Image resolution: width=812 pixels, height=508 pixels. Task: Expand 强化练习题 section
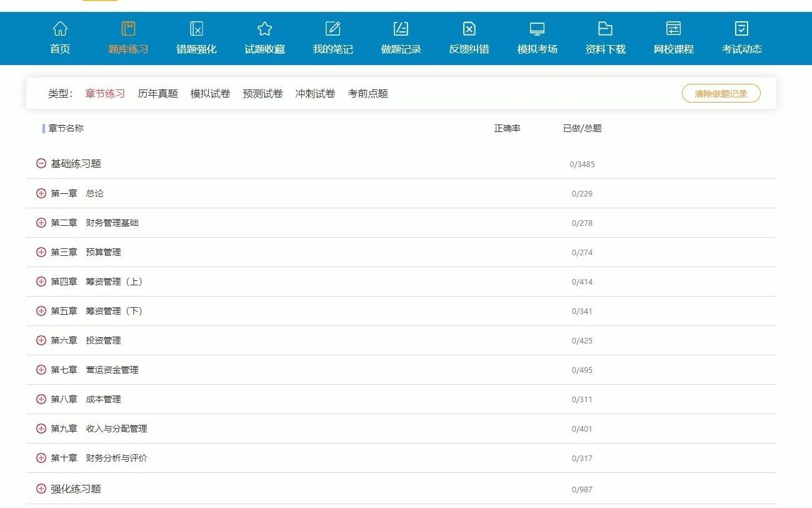(x=40, y=488)
